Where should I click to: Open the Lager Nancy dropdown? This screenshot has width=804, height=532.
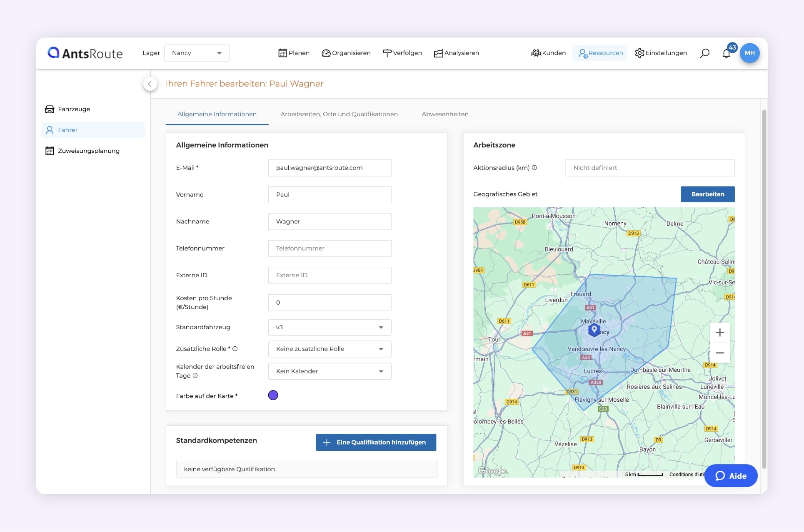click(197, 53)
